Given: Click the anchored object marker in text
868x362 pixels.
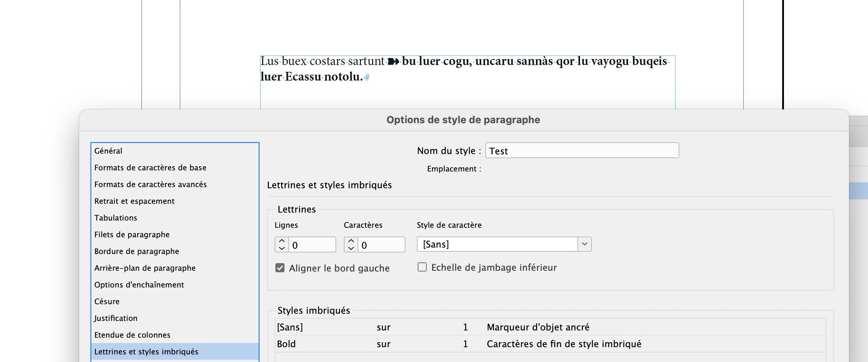Looking at the screenshot, I should [x=393, y=62].
